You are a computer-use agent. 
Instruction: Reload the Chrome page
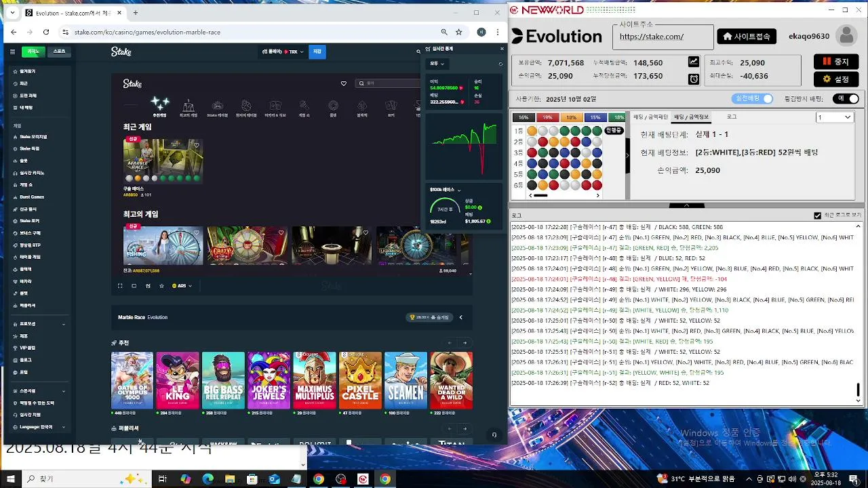46,32
